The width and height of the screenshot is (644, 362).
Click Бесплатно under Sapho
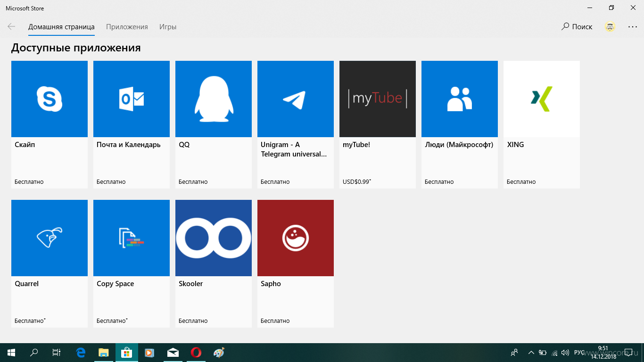click(275, 321)
